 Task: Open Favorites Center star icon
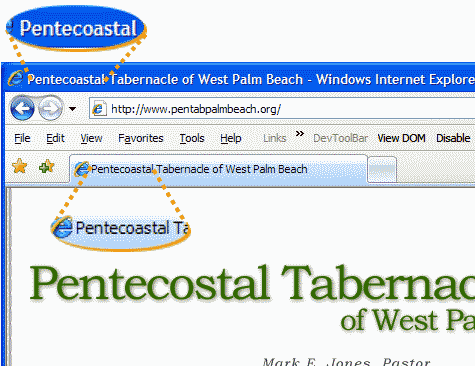[x=20, y=166]
